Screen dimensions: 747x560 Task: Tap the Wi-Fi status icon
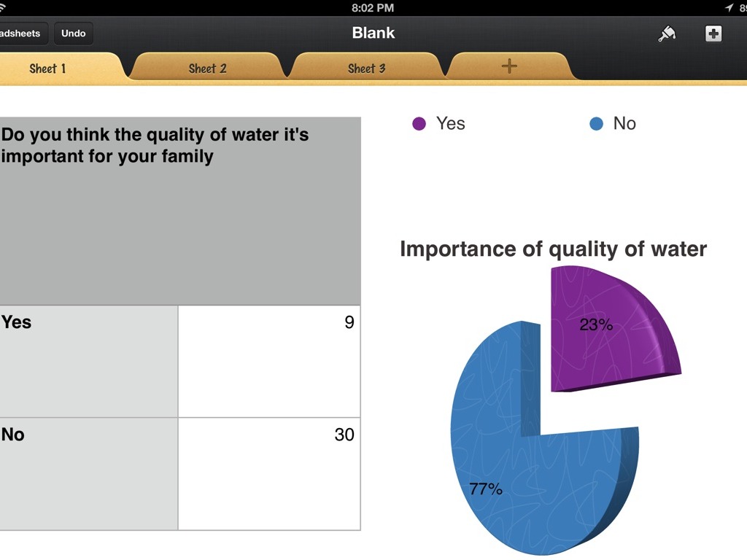coord(6,7)
